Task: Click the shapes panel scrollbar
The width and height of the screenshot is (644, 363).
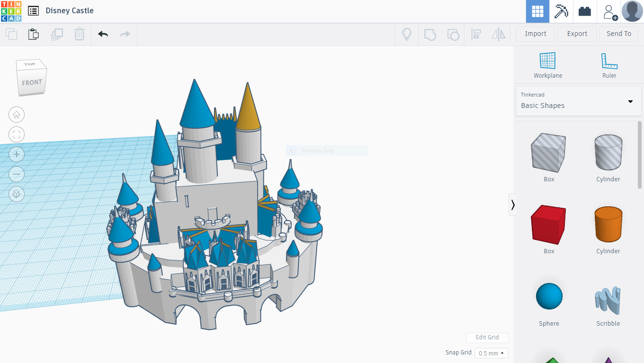Action: click(640, 156)
